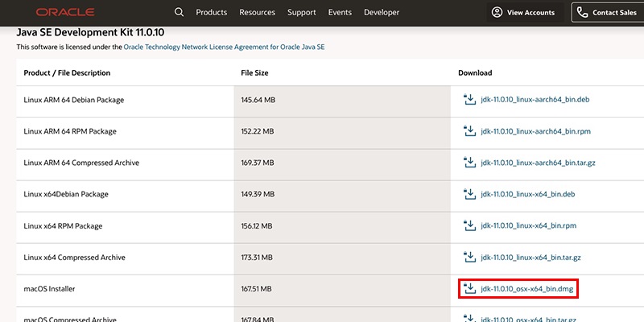Open the Products menu
The image size is (644, 322).
[x=212, y=12]
